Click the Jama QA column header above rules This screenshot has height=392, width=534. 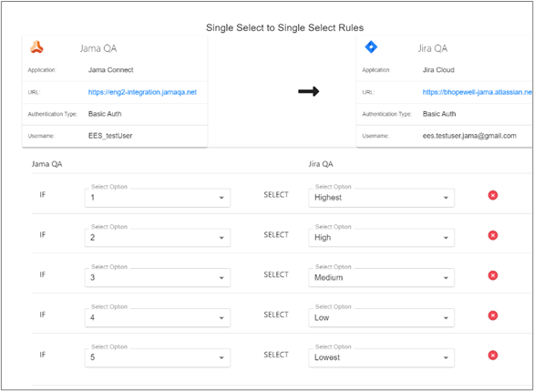pyautogui.click(x=47, y=164)
